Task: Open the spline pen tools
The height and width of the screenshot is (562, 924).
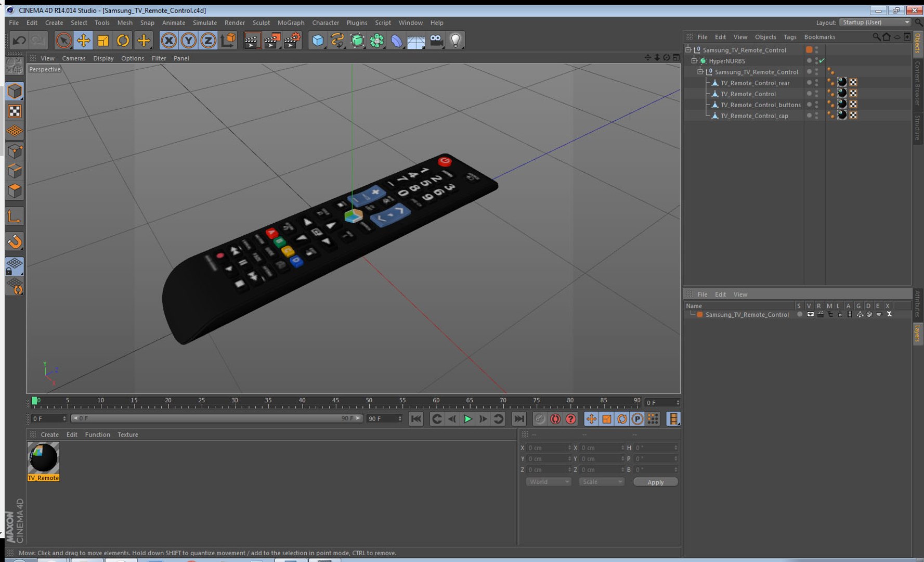Action: (337, 40)
